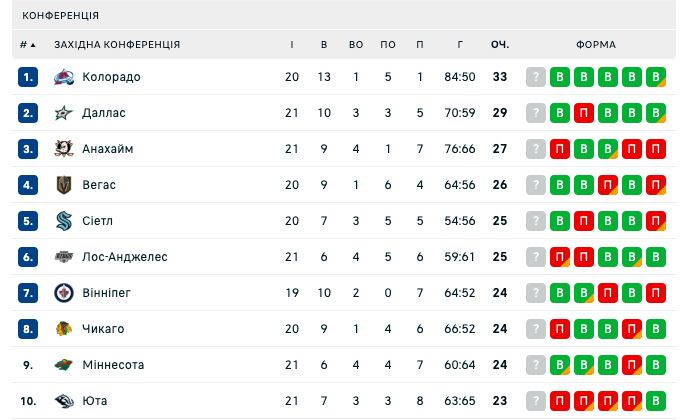Click the Minnesota Wild team logo
The image size is (688, 420).
point(64,365)
